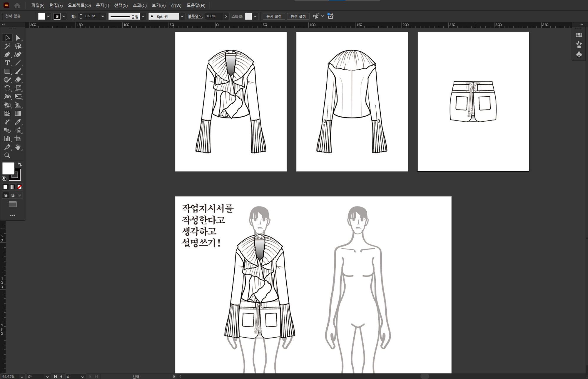The height and width of the screenshot is (379, 588).
Task: Open the zoom level dropdown 66.67%
Action: [22, 377]
